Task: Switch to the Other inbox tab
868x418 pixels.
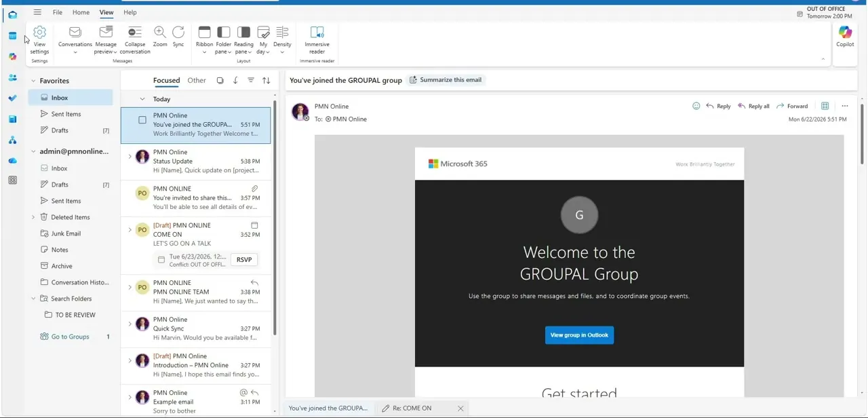Action: click(197, 80)
